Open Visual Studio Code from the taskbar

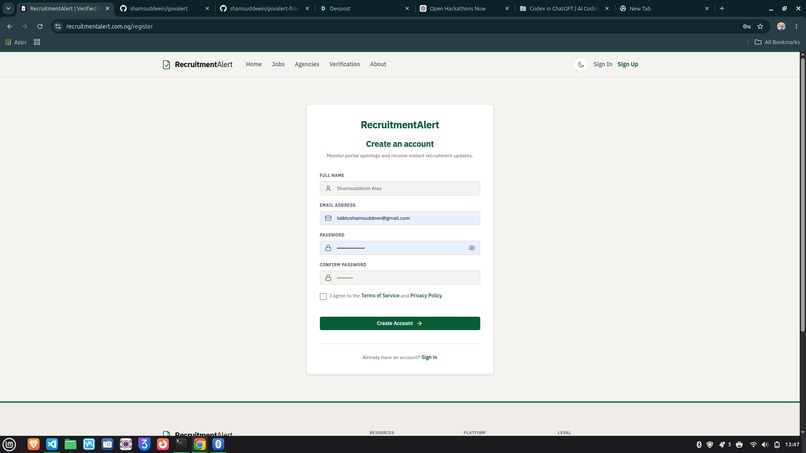[x=52, y=444]
